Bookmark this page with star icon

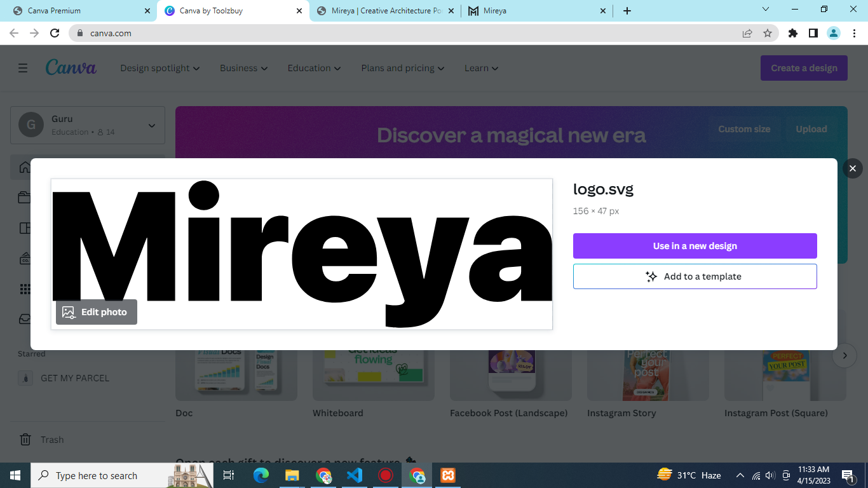click(x=768, y=33)
